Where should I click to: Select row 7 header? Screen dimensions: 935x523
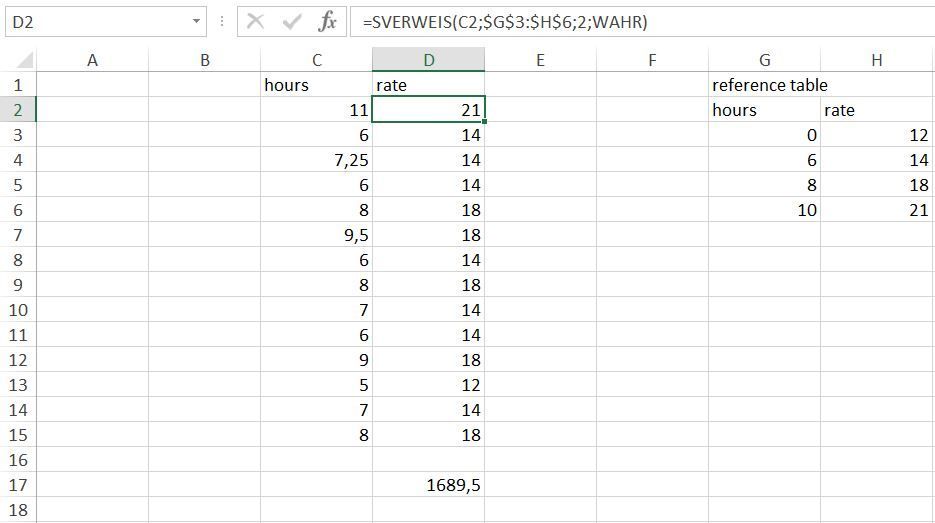click(x=18, y=235)
